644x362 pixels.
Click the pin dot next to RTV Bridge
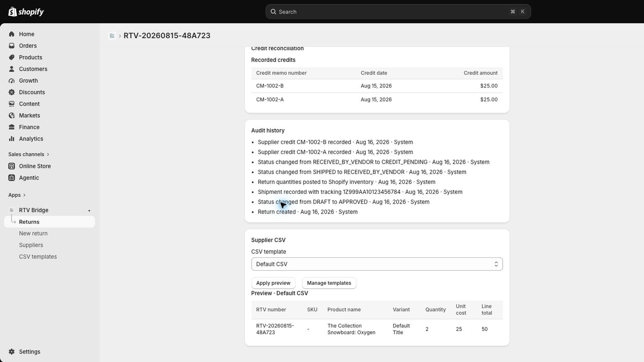pyautogui.click(x=89, y=210)
